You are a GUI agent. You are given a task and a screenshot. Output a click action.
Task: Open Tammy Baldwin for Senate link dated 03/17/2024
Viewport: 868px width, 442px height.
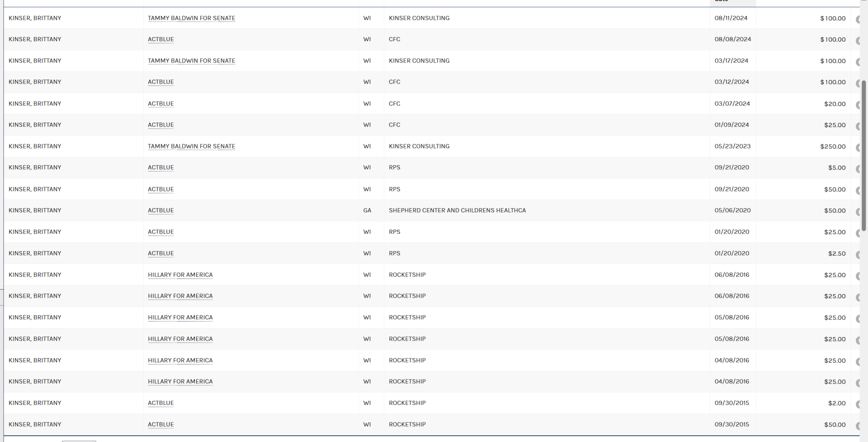pos(191,61)
